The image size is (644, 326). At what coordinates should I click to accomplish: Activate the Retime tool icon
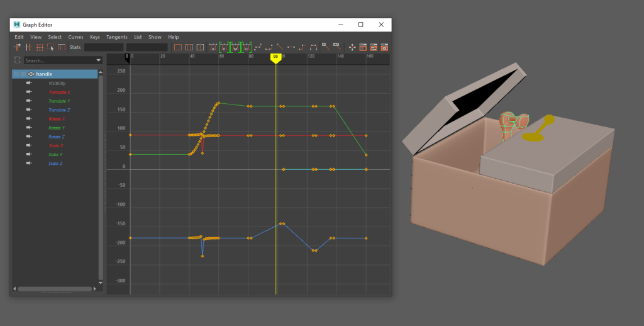point(62,47)
